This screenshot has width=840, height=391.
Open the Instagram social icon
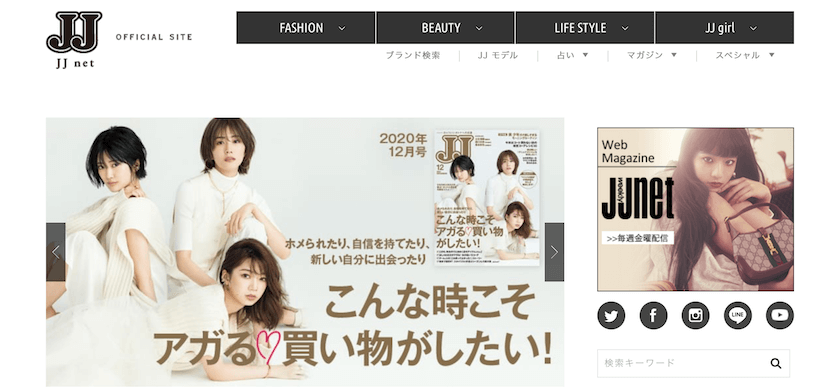[x=695, y=315]
